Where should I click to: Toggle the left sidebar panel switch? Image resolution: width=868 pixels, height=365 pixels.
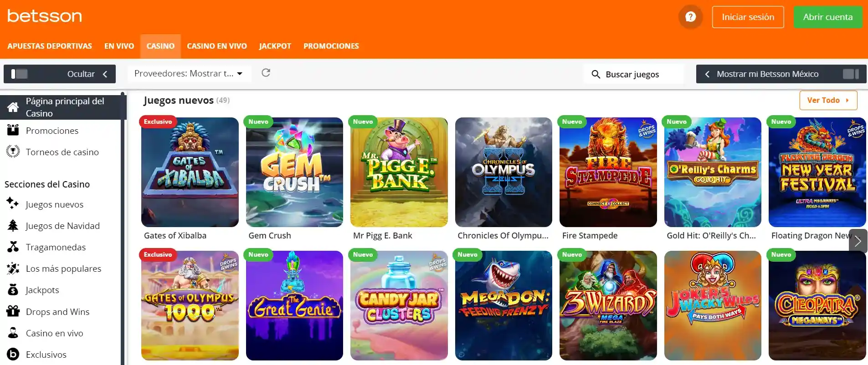pos(19,74)
